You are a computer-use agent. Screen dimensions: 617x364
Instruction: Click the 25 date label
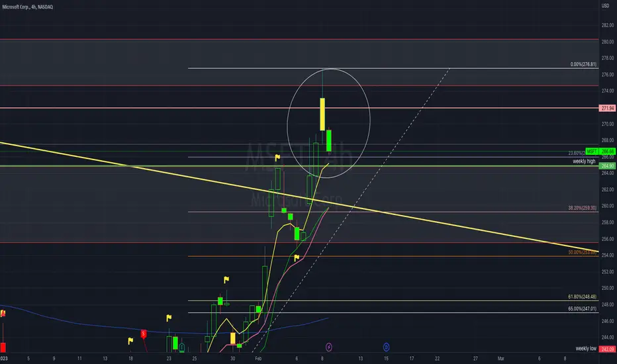(x=195, y=359)
